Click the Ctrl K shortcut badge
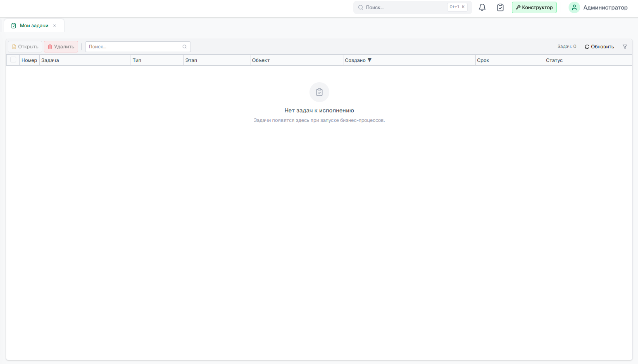The width and height of the screenshot is (638, 364). click(x=457, y=7)
